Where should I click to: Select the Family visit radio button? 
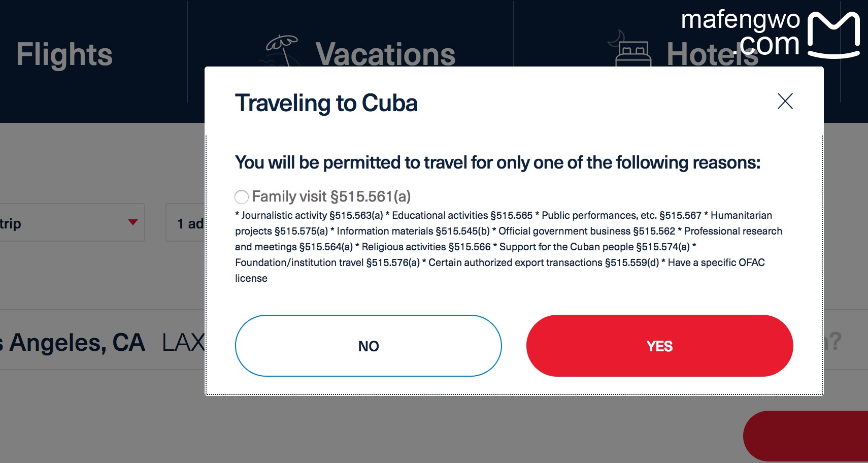click(x=242, y=197)
